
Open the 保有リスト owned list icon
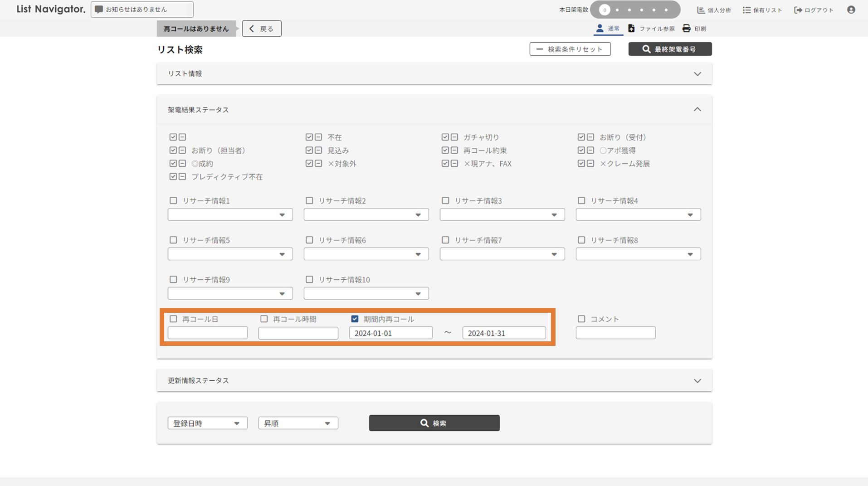point(746,10)
